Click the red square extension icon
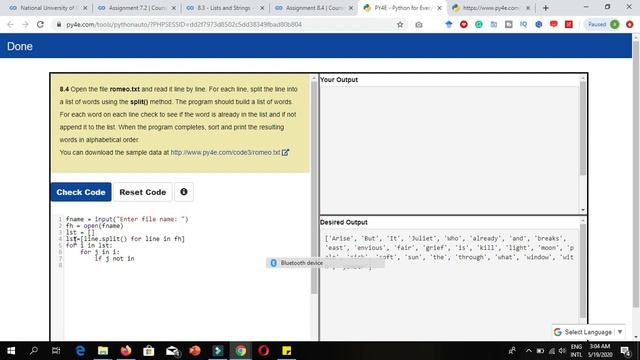 569,24
